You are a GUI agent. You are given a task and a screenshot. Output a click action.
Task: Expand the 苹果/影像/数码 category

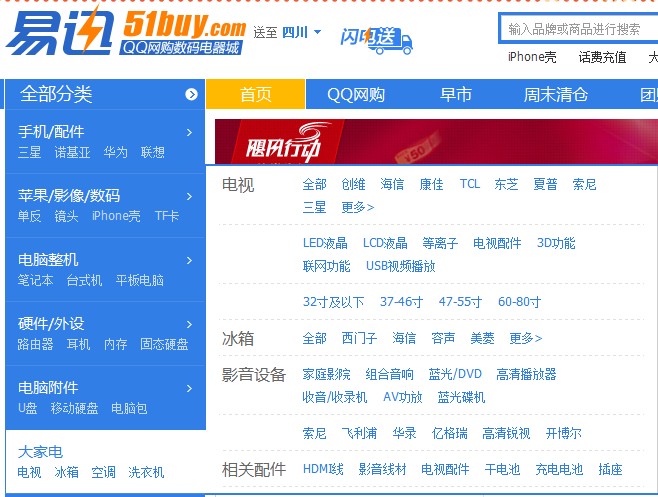click(x=189, y=195)
